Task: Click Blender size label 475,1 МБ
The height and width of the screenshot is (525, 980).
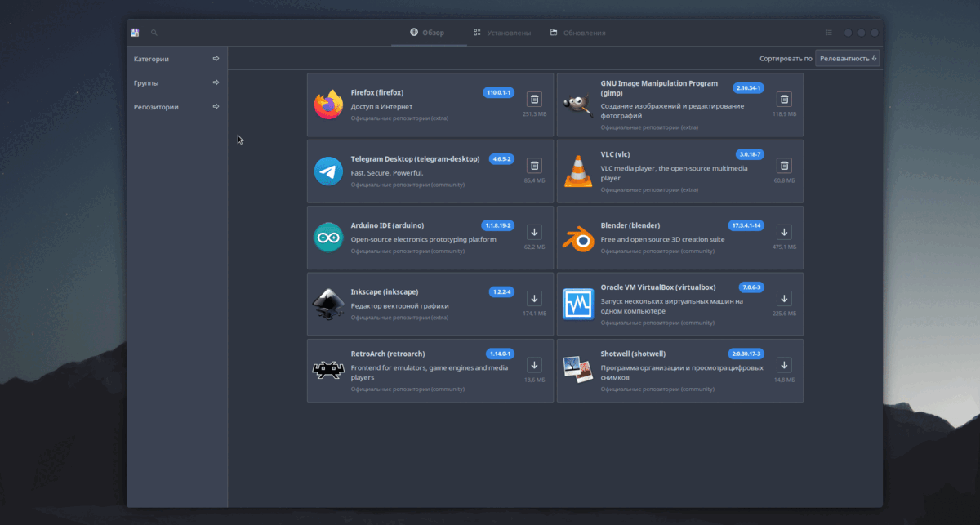Action: pyautogui.click(x=784, y=247)
